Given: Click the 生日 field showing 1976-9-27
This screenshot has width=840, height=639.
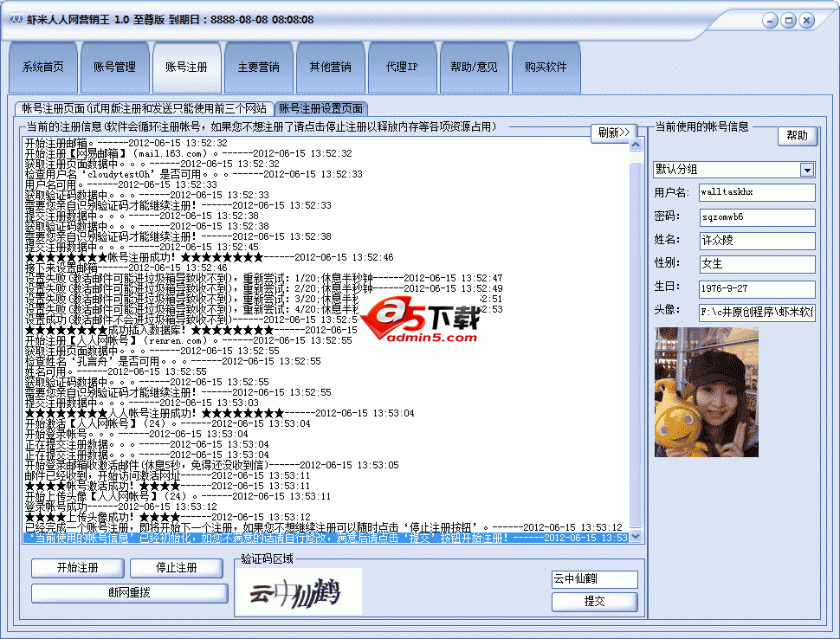Looking at the screenshot, I should coord(757,288).
